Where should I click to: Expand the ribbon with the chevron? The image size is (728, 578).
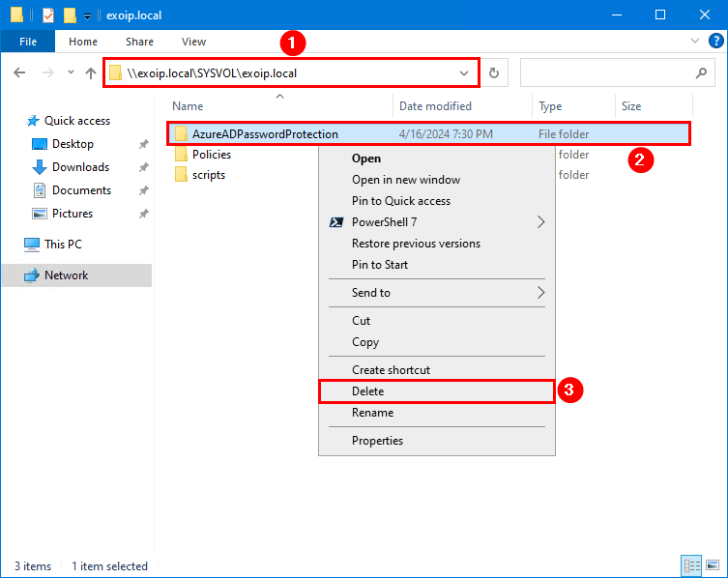tap(694, 42)
